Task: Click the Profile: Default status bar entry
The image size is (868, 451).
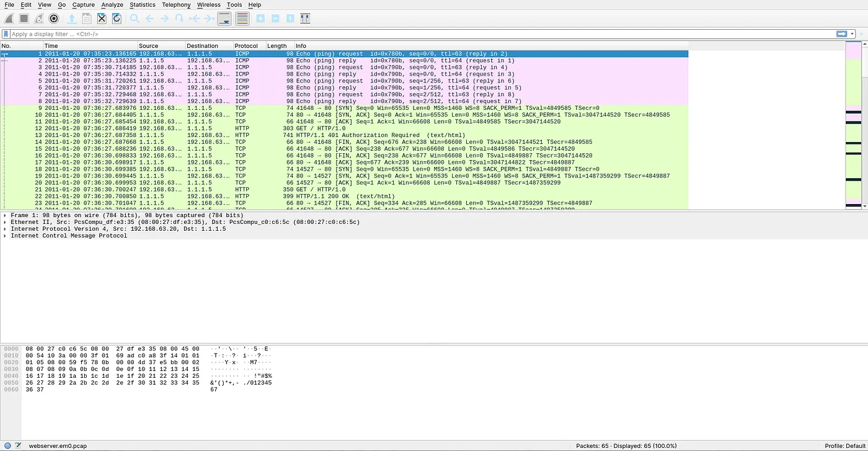Action: [844, 446]
